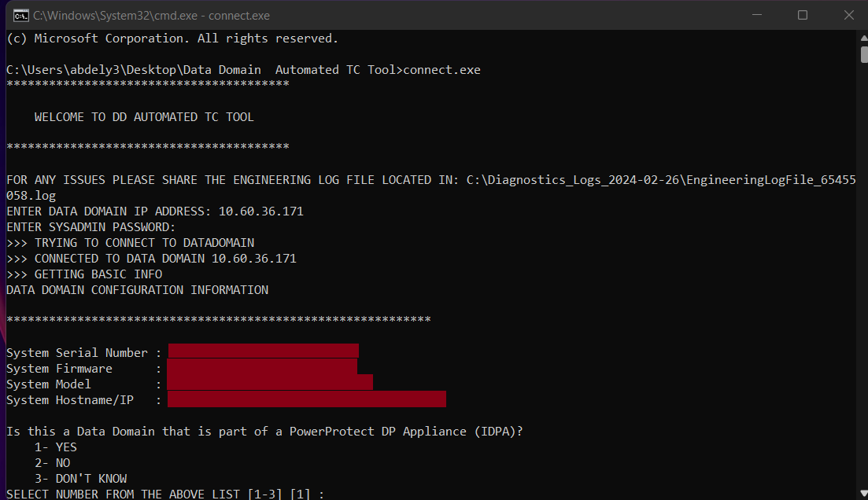This screenshot has width=868, height=500.
Task: Click the red bar hiding System Hostname/IP
Action: pos(307,398)
